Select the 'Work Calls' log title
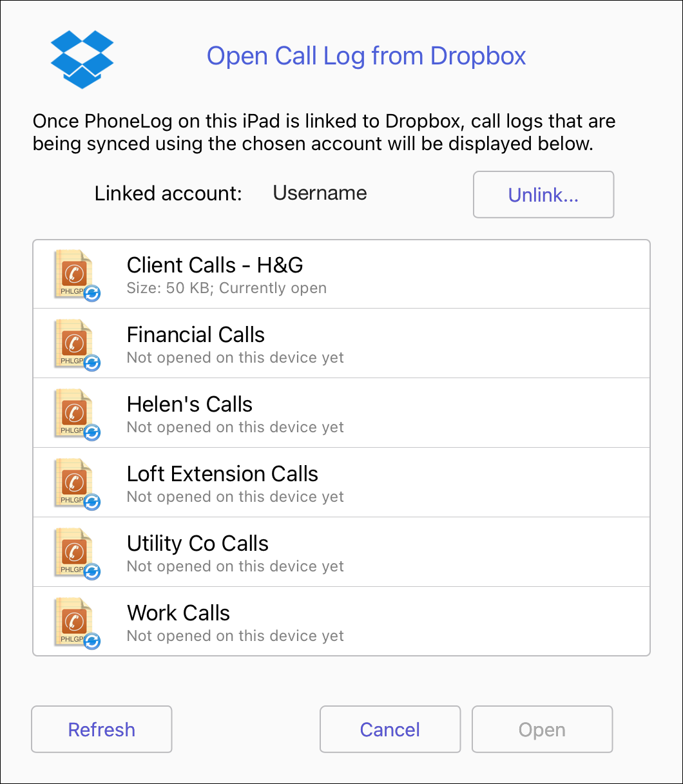 click(178, 613)
